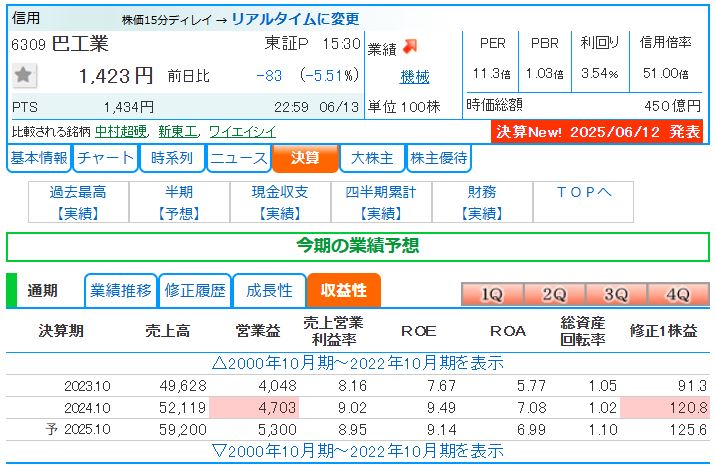
Task: Click the star favorite icon
Action: (x=24, y=75)
